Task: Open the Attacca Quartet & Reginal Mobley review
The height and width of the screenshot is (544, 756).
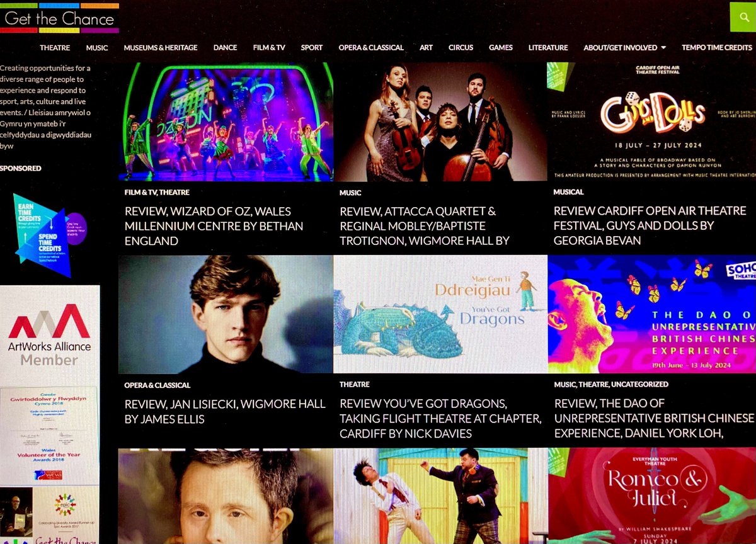Action: point(425,226)
